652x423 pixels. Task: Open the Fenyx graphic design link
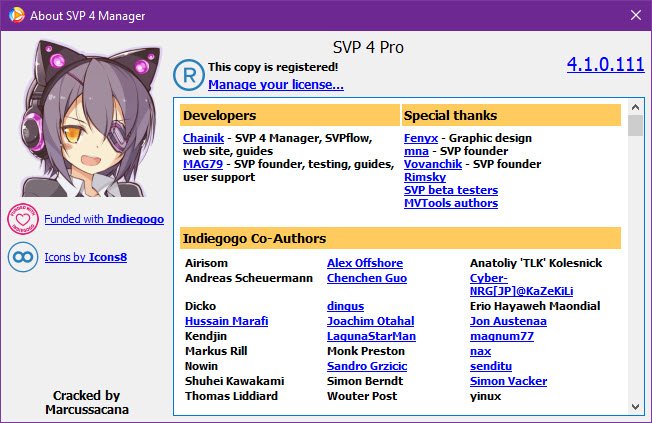(421, 138)
